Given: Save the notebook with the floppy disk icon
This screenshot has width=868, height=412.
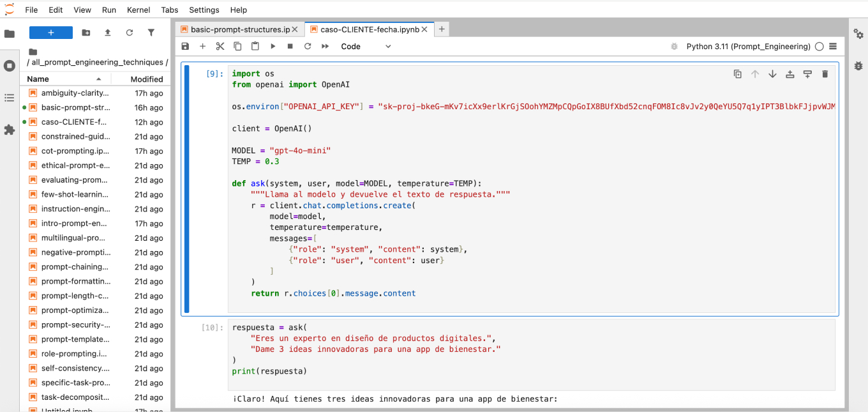Looking at the screenshot, I should 185,47.
